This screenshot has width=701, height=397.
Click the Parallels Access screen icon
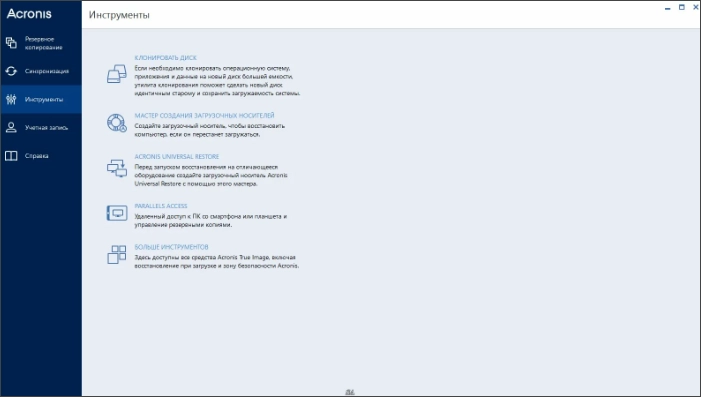click(x=117, y=213)
